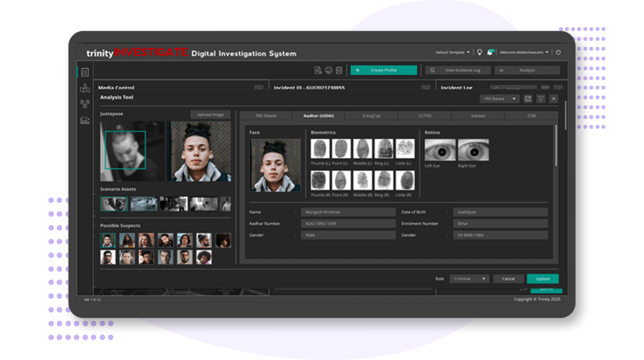The height and width of the screenshot is (360, 644).
Task: Click the Right Eye retina image
Action: point(474,150)
